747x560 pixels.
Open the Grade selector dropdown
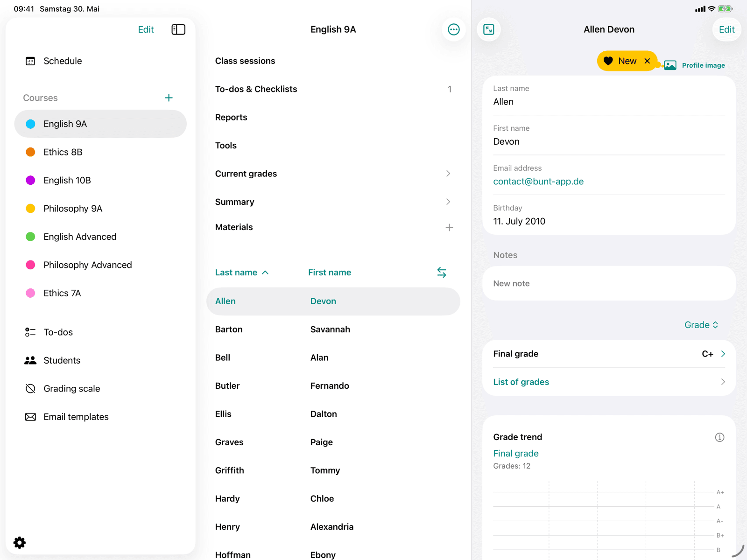pos(701,325)
